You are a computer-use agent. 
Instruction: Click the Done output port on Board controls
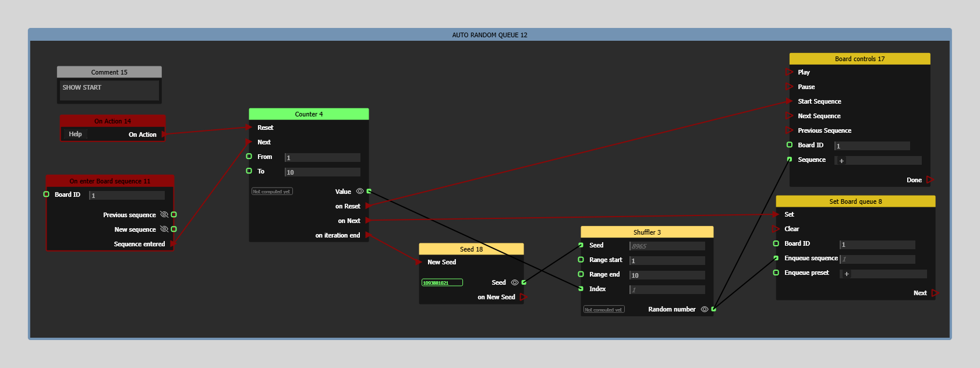coord(930,180)
